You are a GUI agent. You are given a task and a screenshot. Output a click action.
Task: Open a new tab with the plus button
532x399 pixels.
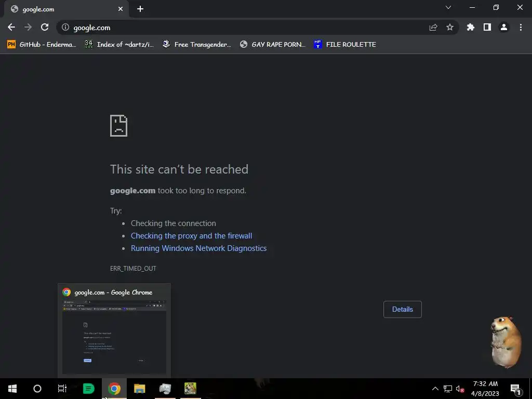(140, 9)
